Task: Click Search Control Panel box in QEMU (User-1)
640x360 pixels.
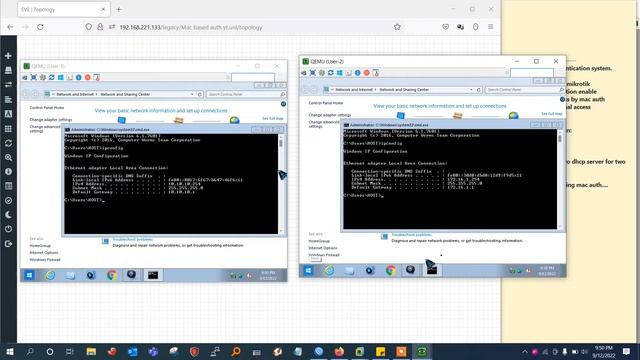Action: click(x=246, y=94)
